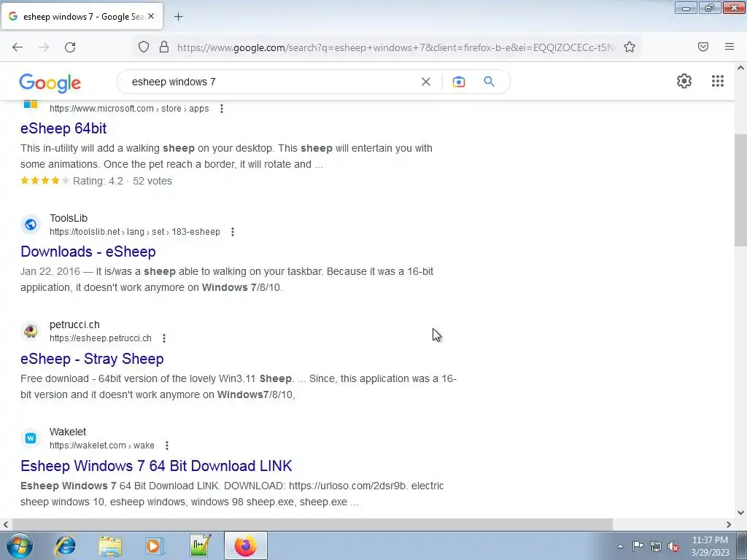Clear the search box text

tap(426, 82)
